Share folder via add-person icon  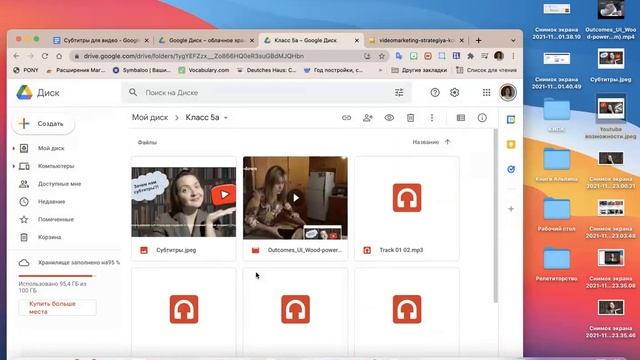point(368,118)
